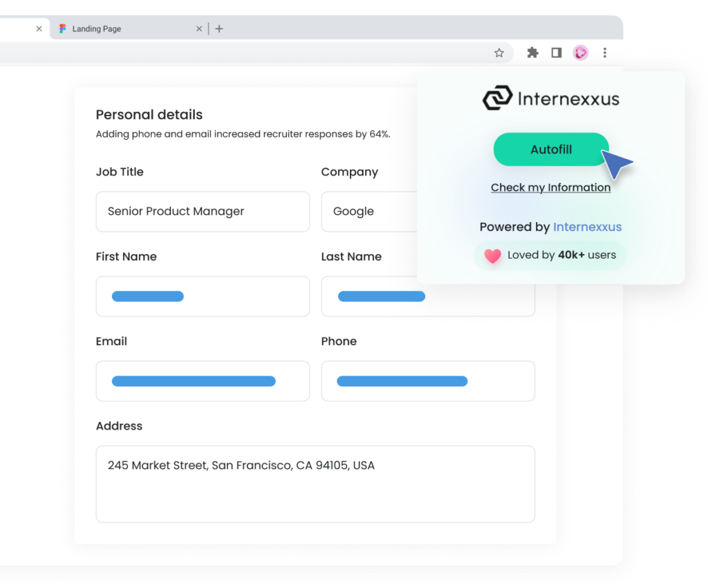The height and width of the screenshot is (588, 708).
Task: Follow the blue Internexxus link
Action: pos(587,227)
